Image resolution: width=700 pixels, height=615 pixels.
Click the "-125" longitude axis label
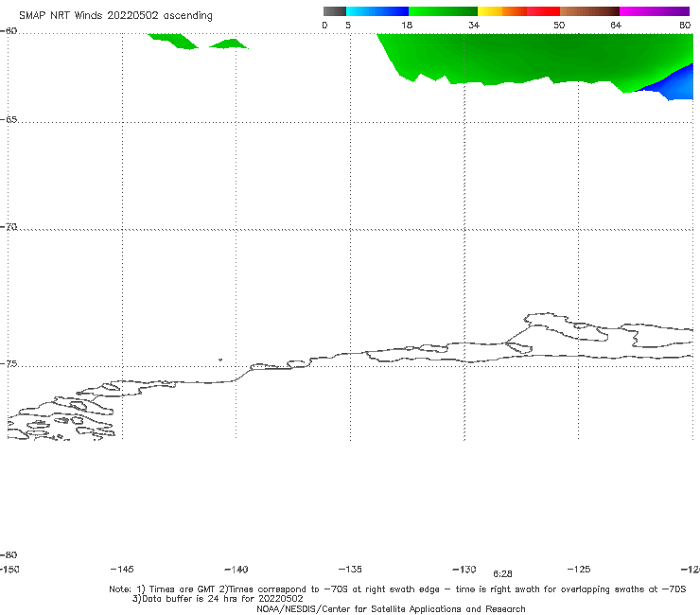pos(579,569)
